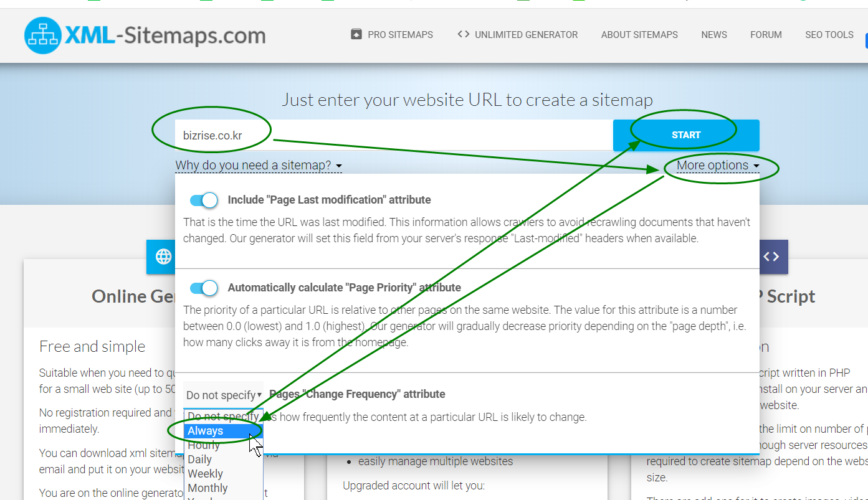Viewport: 868px width, 500px height.
Task: Click the code brackets icon on PHP Script card
Action: pos(771,257)
